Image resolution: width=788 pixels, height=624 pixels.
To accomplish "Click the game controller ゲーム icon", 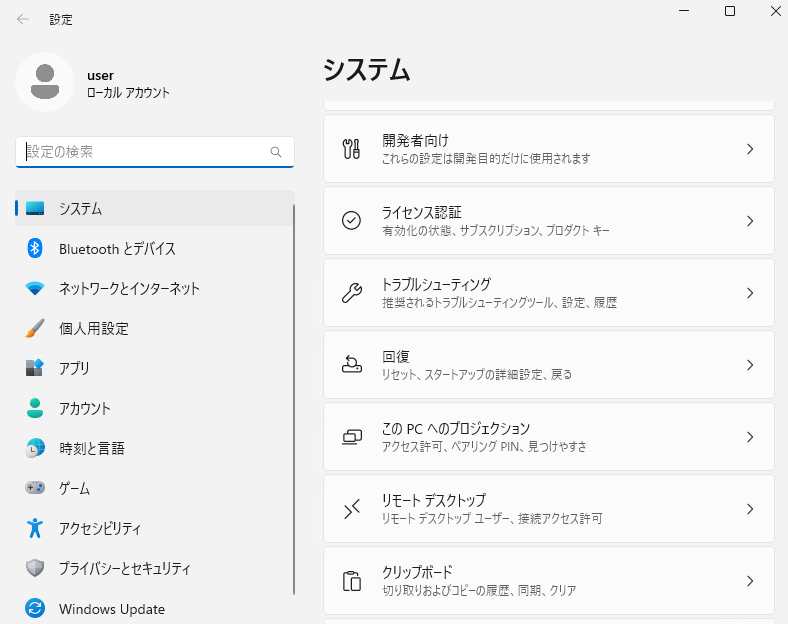I will click(x=35, y=487).
